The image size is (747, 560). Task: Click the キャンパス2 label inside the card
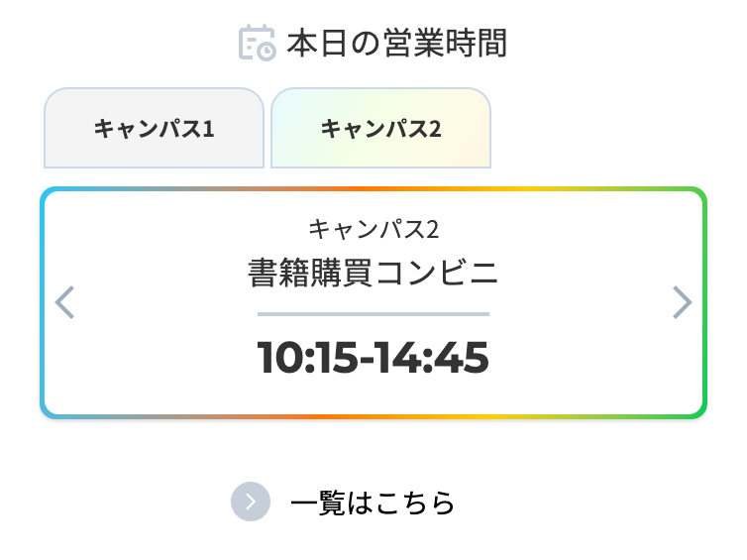tap(373, 229)
